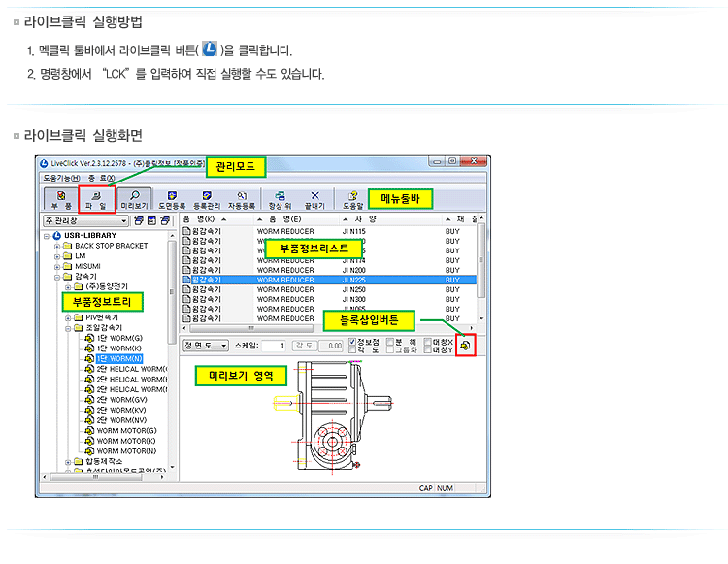The width and height of the screenshot is (728, 564).
Task: Enable the 대칭Y mirror checkbox
Action: coord(428,349)
